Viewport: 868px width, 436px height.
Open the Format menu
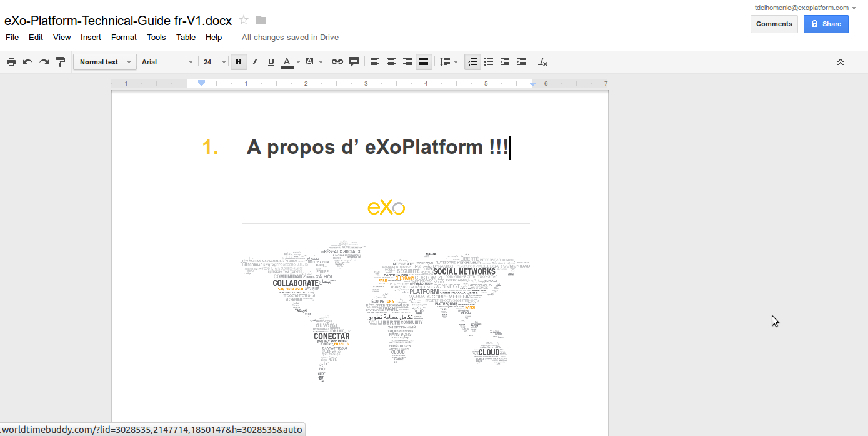(124, 37)
